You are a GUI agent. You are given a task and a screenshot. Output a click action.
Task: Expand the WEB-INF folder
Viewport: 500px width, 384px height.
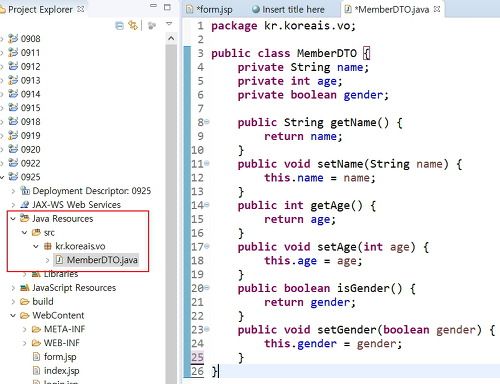25,343
